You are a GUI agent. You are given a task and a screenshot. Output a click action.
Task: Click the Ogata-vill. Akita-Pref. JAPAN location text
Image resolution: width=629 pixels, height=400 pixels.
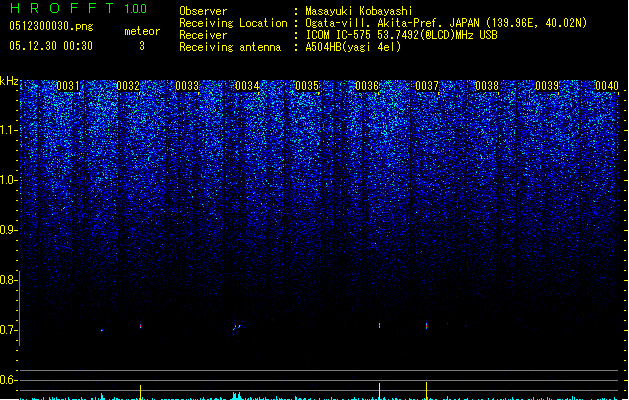[446, 23]
